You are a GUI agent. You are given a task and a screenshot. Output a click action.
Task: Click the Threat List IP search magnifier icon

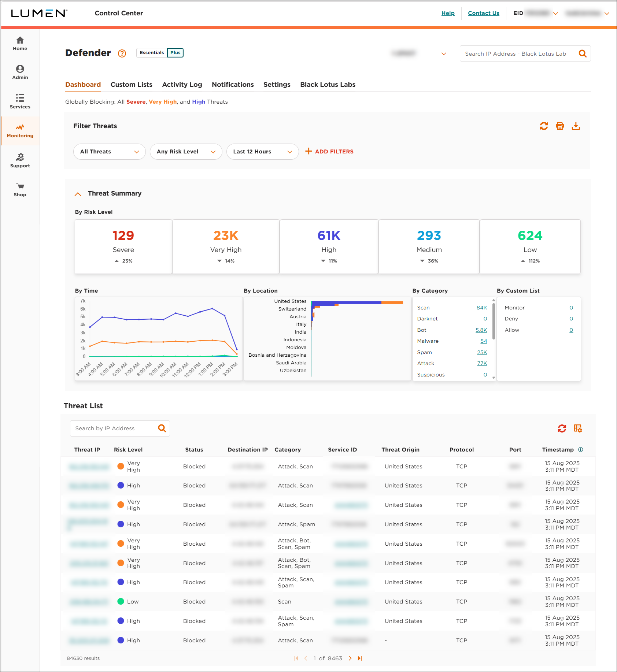tap(162, 428)
